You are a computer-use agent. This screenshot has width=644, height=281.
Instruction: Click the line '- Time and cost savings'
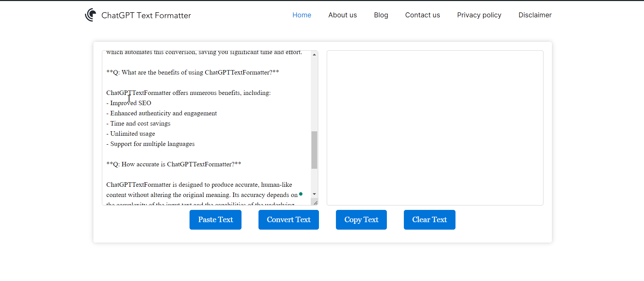(x=138, y=123)
